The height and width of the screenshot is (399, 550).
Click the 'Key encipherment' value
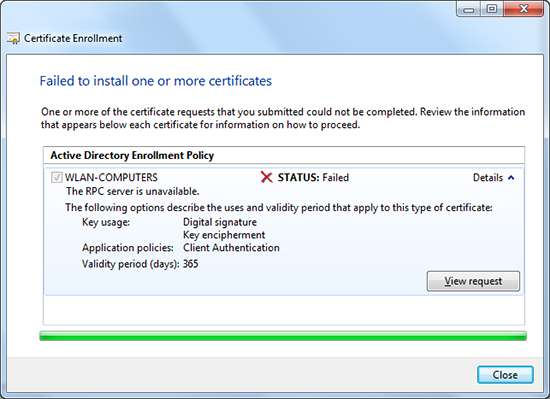[224, 235]
